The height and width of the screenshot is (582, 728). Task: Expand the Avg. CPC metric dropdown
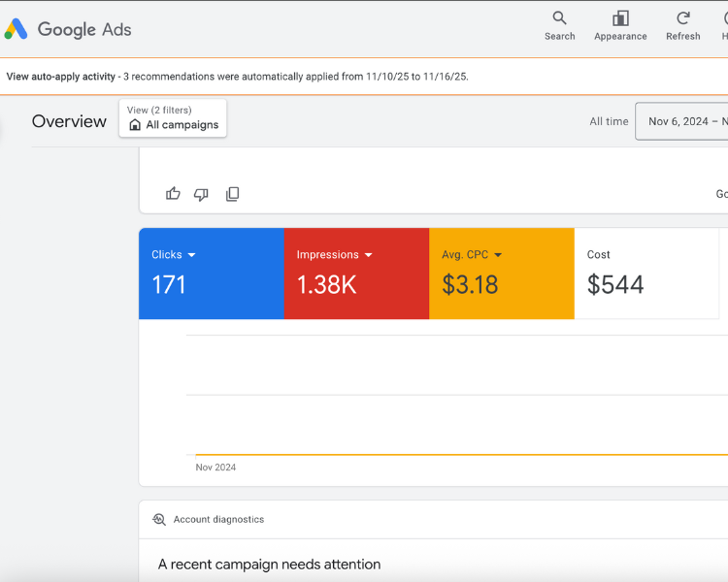tap(498, 255)
